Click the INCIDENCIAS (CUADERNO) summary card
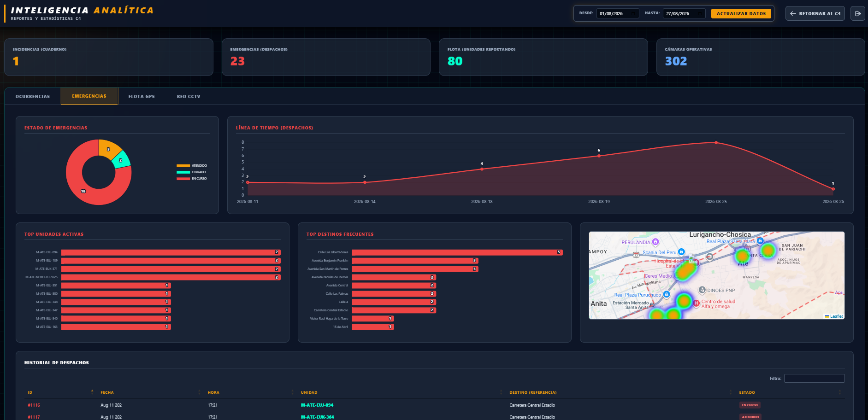 (x=109, y=57)
